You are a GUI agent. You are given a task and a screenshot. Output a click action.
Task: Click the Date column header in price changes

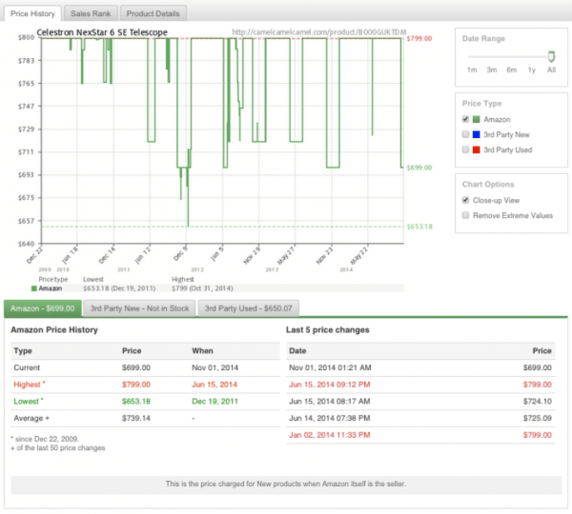tap(297, 351)
